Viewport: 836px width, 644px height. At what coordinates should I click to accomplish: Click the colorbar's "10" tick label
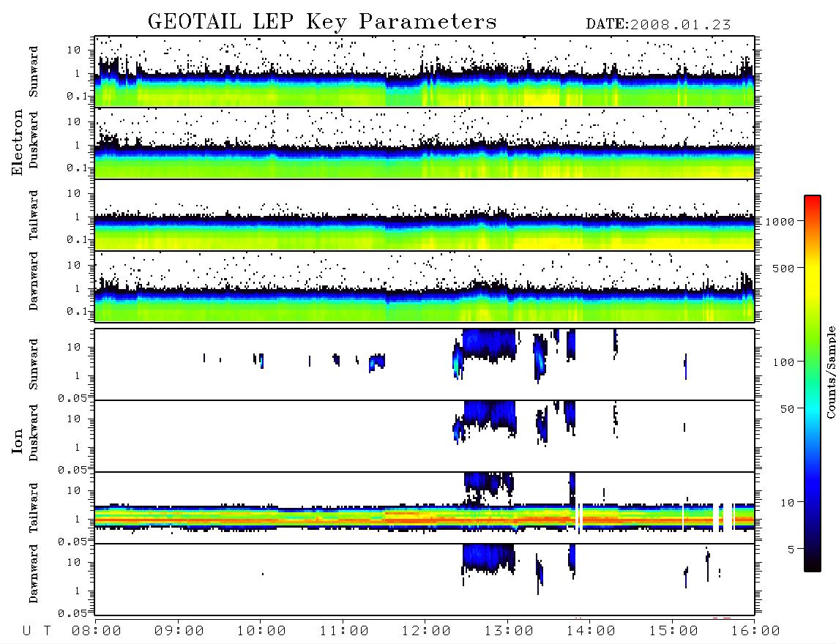pos(788,503)
